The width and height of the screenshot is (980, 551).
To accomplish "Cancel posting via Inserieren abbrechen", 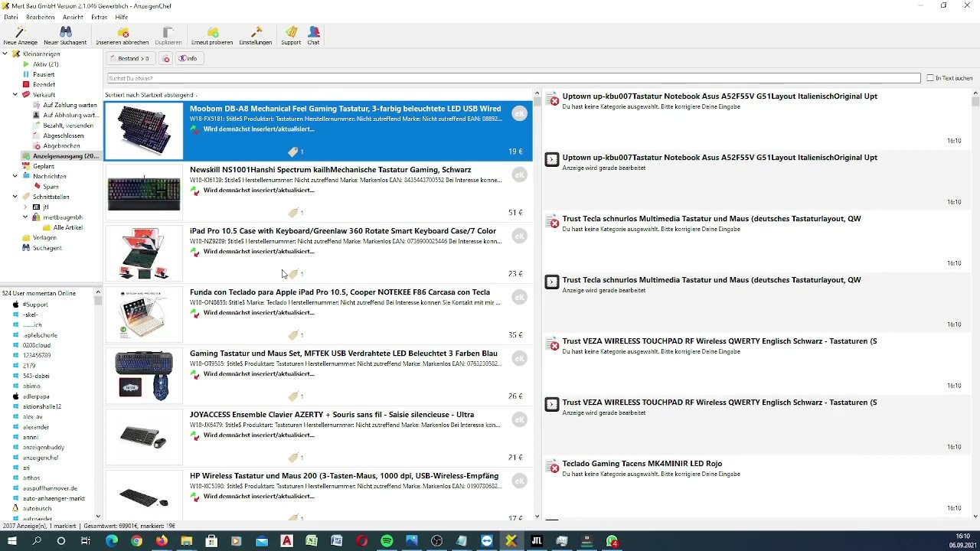I will [x=122, y=35].
